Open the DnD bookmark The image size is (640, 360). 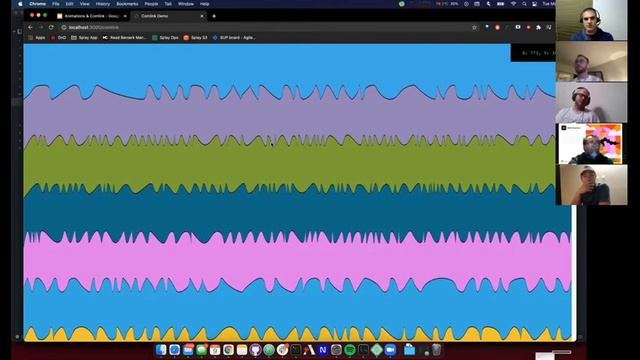(x=58, y=38)
